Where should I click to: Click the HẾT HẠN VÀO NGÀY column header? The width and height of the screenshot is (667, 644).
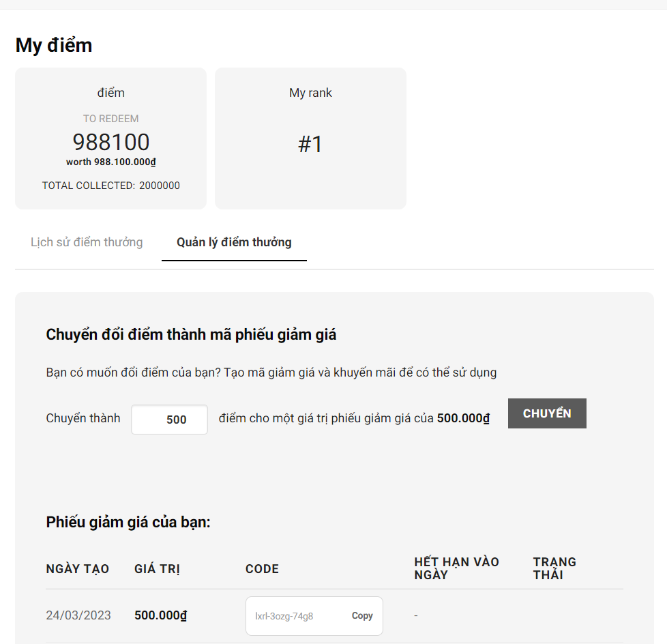456,568
